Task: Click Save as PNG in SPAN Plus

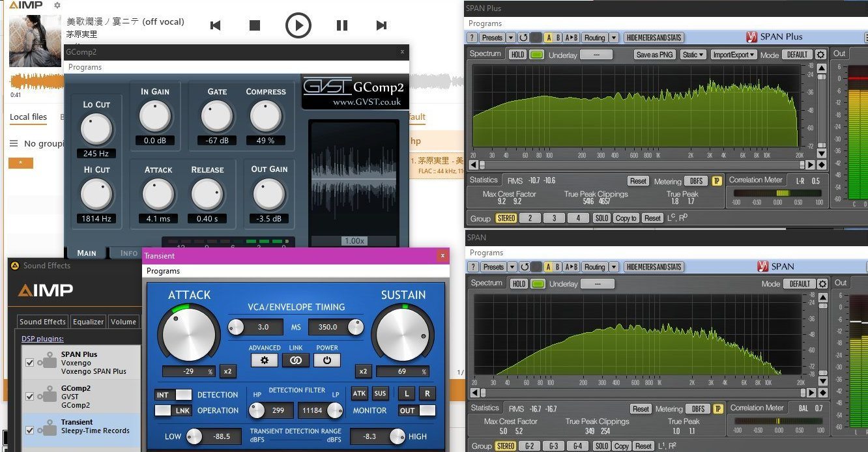Action: click(654, 55)
